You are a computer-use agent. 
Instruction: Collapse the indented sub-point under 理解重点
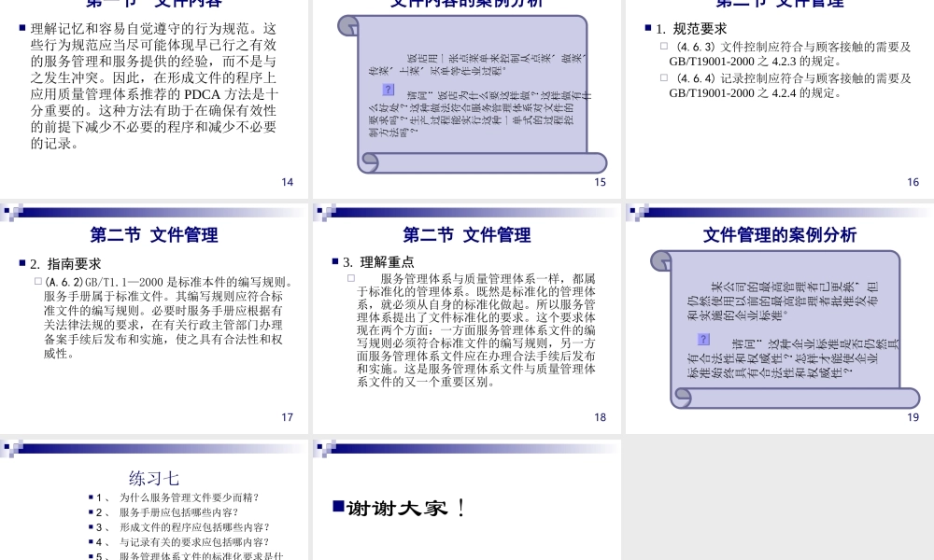tap(349, 277)
